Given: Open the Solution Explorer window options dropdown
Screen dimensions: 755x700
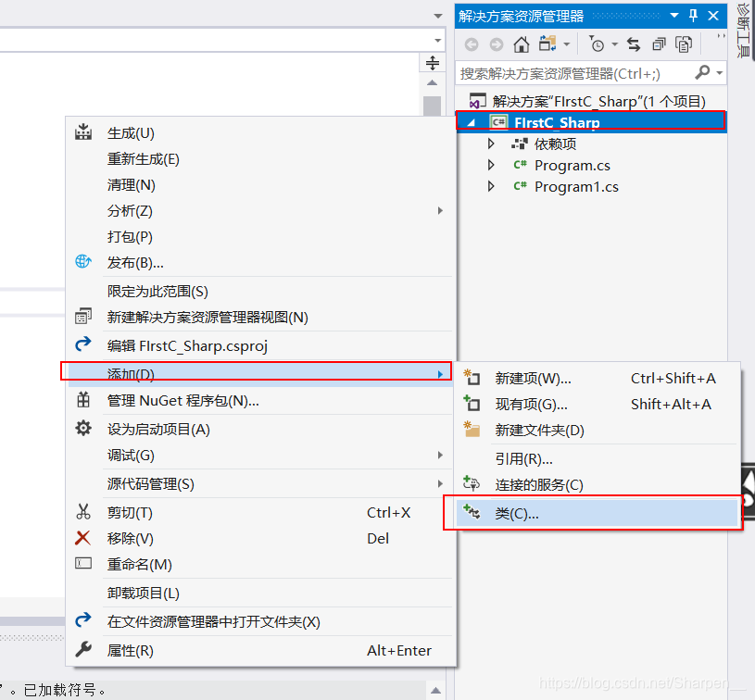Looking at the screenshot, I should [x=674, y=16].
